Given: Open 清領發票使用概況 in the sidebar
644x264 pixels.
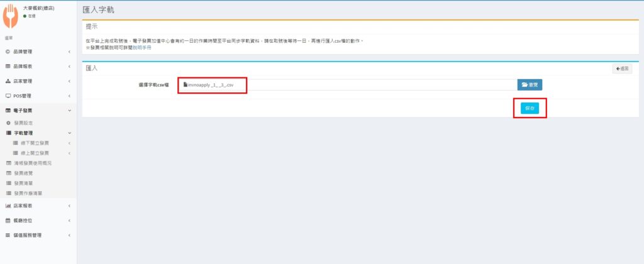Looking at the screenshot, I should click(x=33, y=163).
